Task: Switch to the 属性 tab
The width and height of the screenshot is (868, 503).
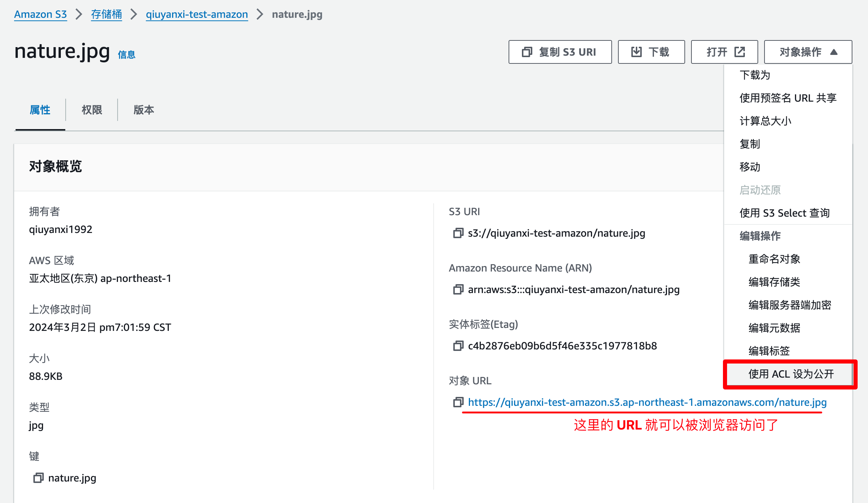Action: (x=40, y=110)
